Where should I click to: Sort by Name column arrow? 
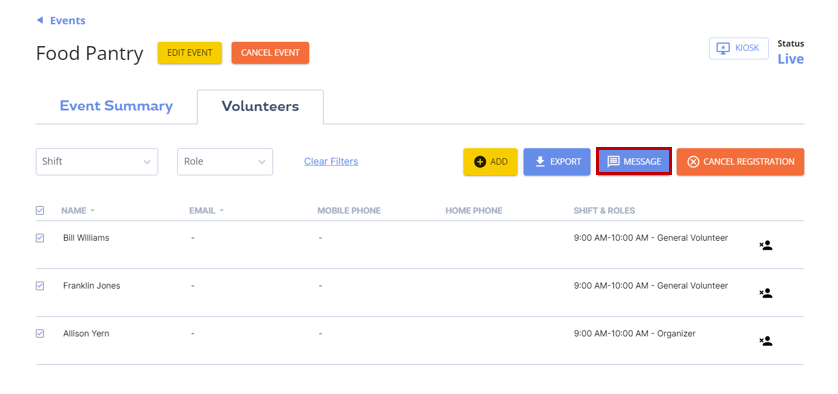point(92,211)
